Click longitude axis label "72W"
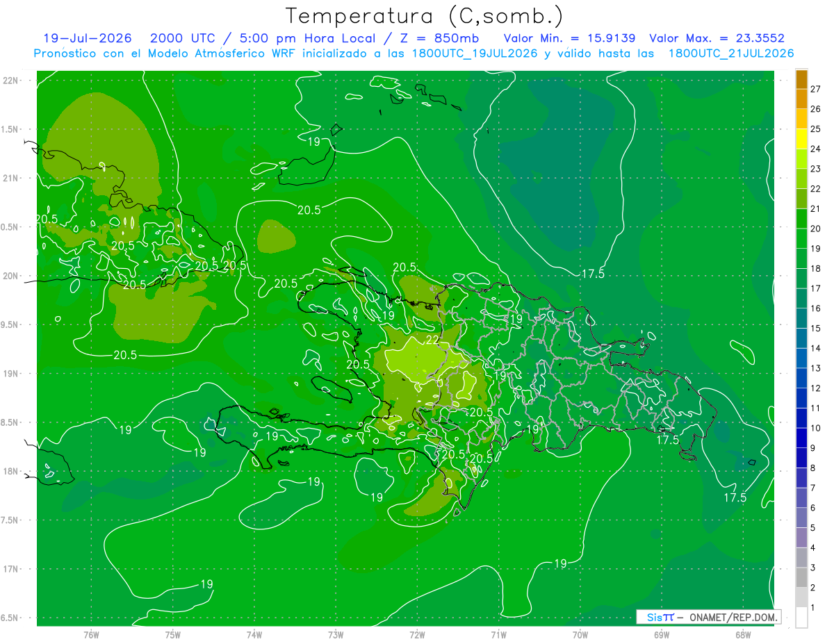834x644 pixels. click(x=417, y=634)
